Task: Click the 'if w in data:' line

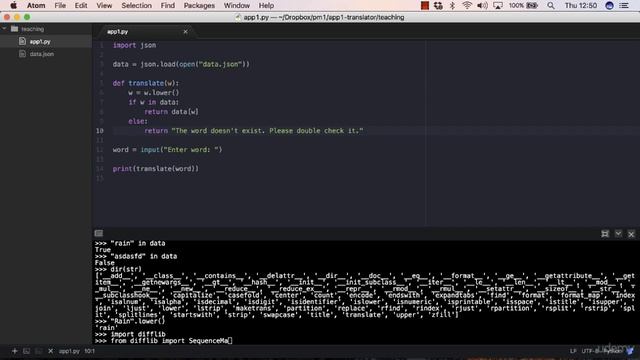Action: pos(153,102)
